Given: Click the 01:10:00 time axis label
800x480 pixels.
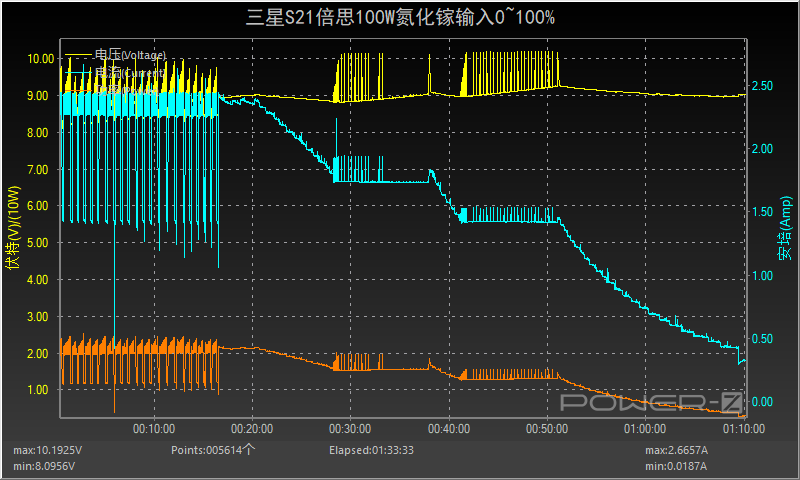Looking at the screenshot, I should [x=744, y=429].
